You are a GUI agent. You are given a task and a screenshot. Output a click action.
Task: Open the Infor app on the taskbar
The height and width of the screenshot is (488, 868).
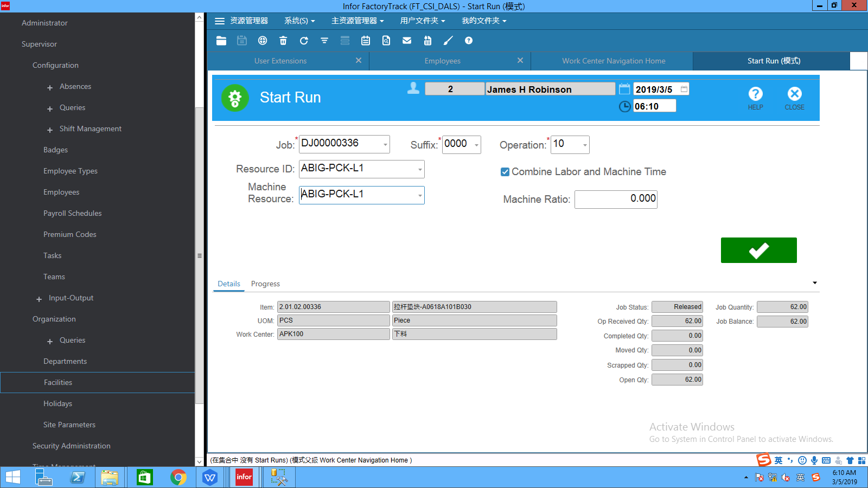244,477
